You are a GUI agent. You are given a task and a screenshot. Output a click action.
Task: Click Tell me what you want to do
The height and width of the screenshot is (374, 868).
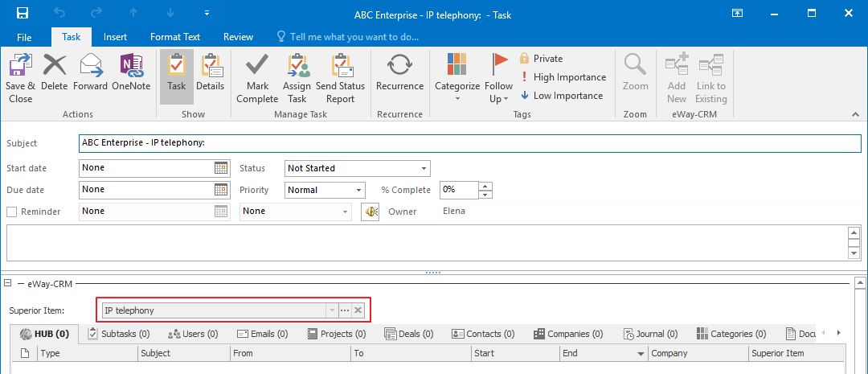348,37
